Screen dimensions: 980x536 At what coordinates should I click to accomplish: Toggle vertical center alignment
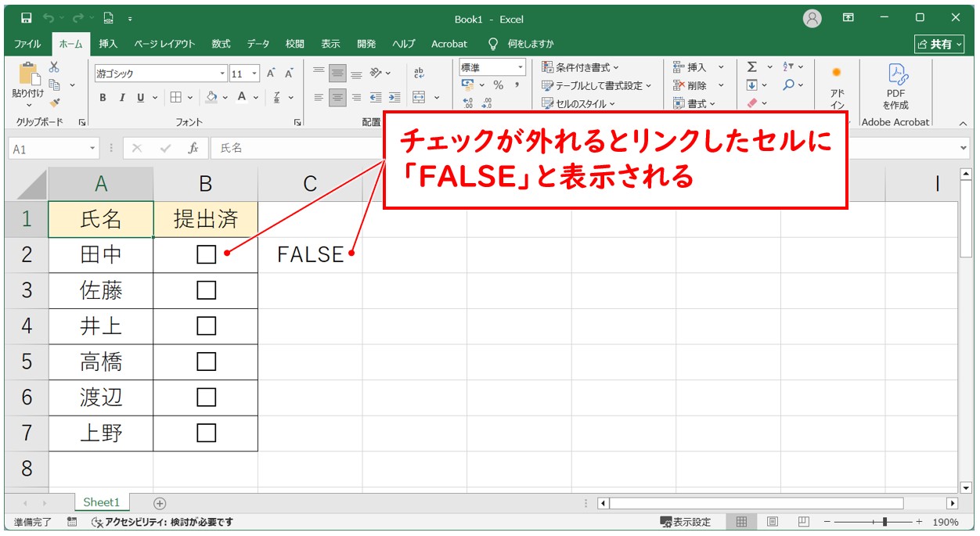tap(337, 74)
